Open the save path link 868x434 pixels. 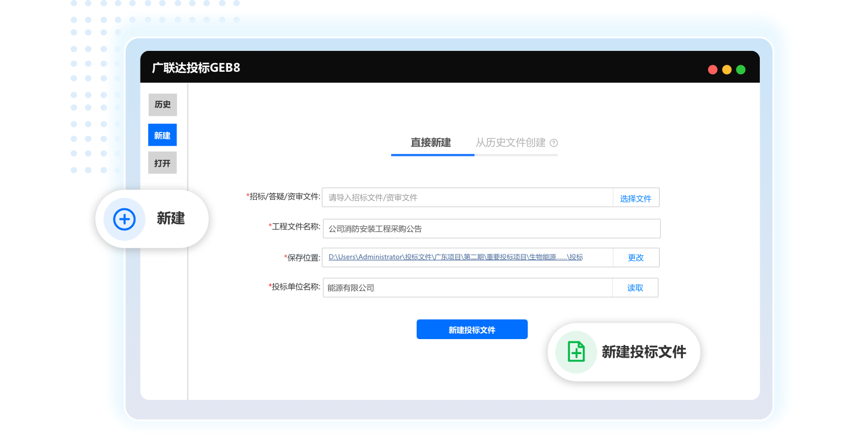click(455, 257)
